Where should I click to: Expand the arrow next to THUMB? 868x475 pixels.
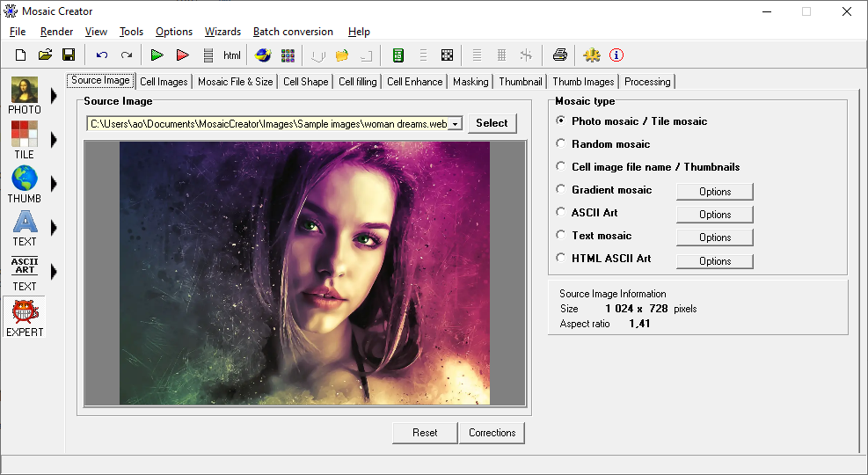pyautogui.click(x=54, y=183)
